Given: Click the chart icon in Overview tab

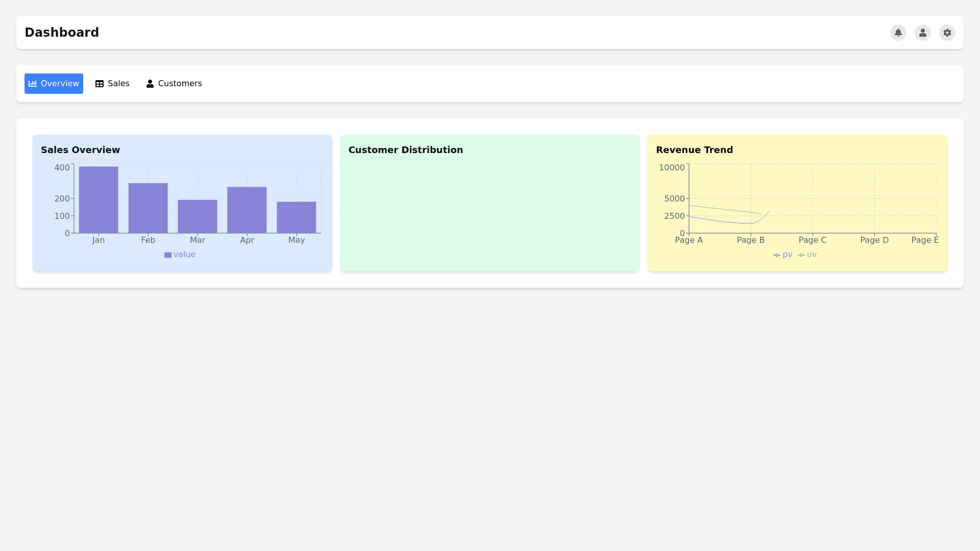Looking at the screenshot, I should [33, 84].
